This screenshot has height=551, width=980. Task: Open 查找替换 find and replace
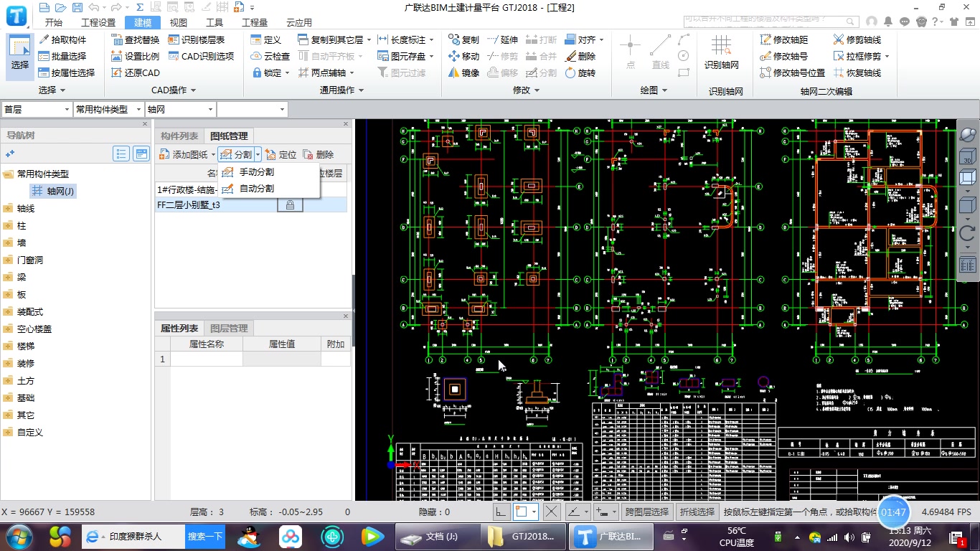pos(136,40)
